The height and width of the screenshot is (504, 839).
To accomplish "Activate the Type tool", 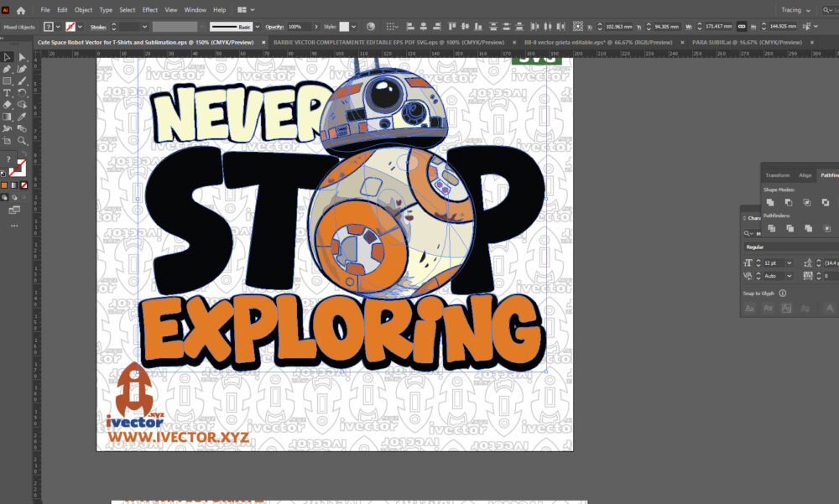I will click(7, 92).
